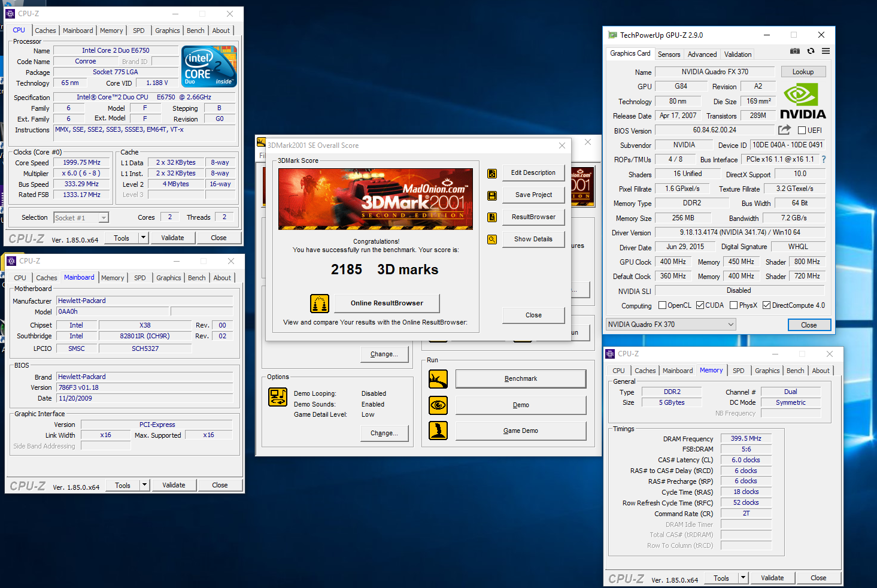This screenshot has height=588, width=877.
Task: Click the CPU-Z Memory window title icon
Action: coord(610,354)
